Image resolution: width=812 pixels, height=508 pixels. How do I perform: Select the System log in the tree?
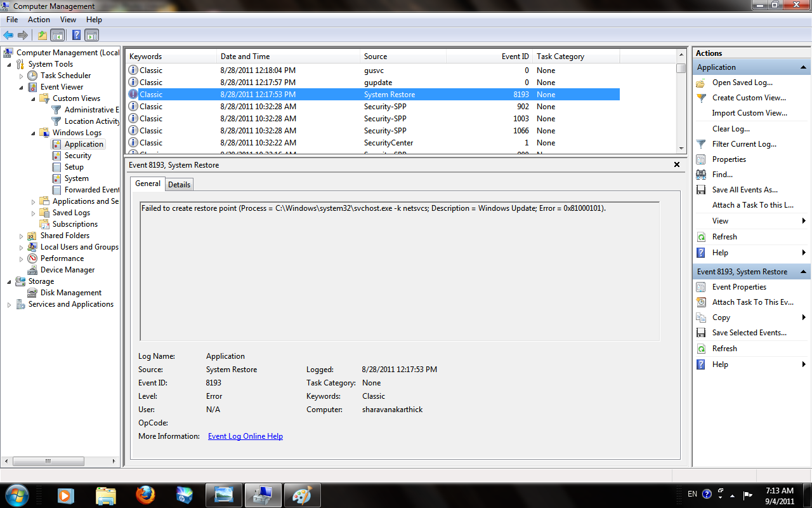tap(77, 178)
